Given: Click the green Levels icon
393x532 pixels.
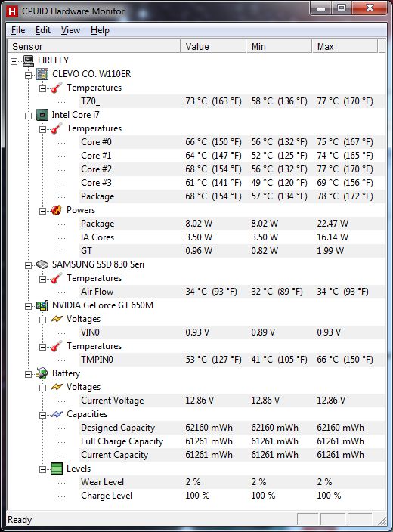Looking at the screenshot, I should [x=57, y=469].
